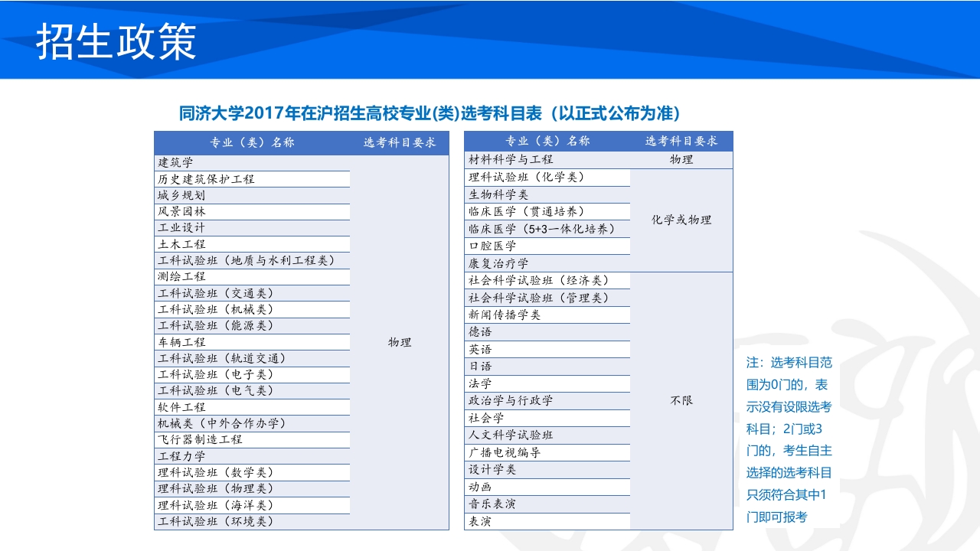The width and height of the screenshot is (980, 551).
Task: Click the 化学或物理 requirement cell
Action: click(681, 219)
